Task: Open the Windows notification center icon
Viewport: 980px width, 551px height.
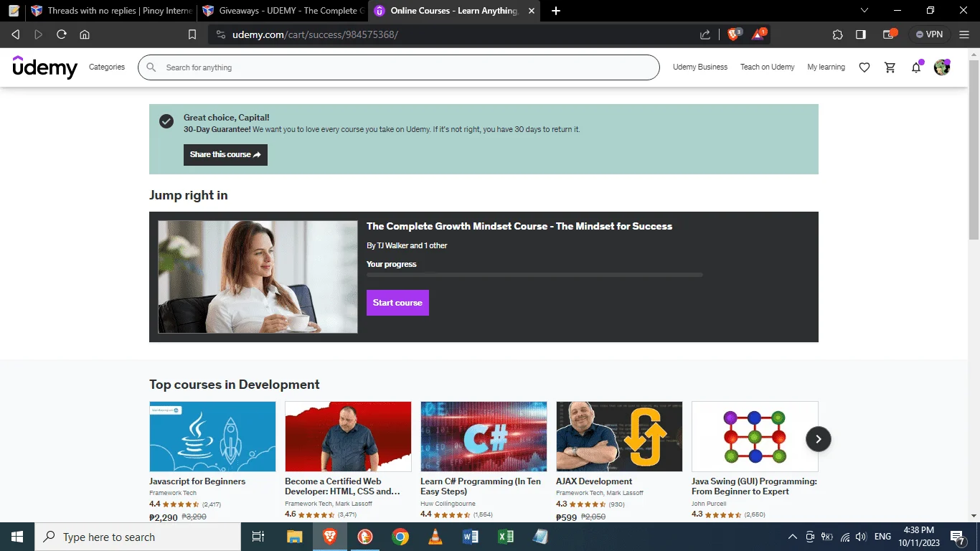Action: [x=958, y=537]
